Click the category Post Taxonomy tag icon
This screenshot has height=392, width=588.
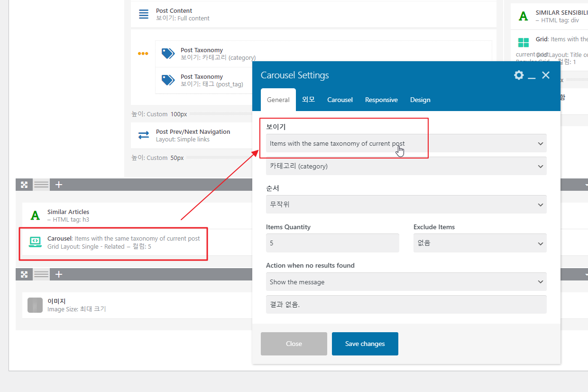pyautogui.click(x=168, y=54)
